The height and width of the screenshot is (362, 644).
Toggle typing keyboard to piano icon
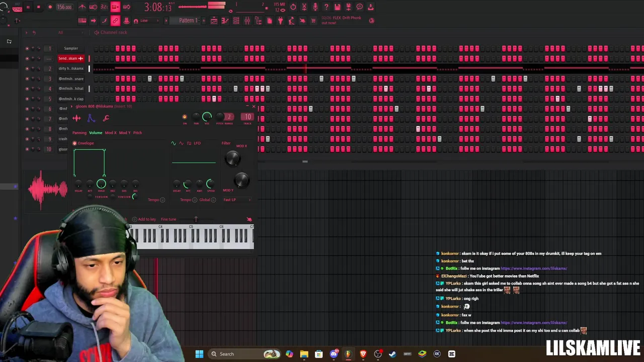click(x=82, y=21)
